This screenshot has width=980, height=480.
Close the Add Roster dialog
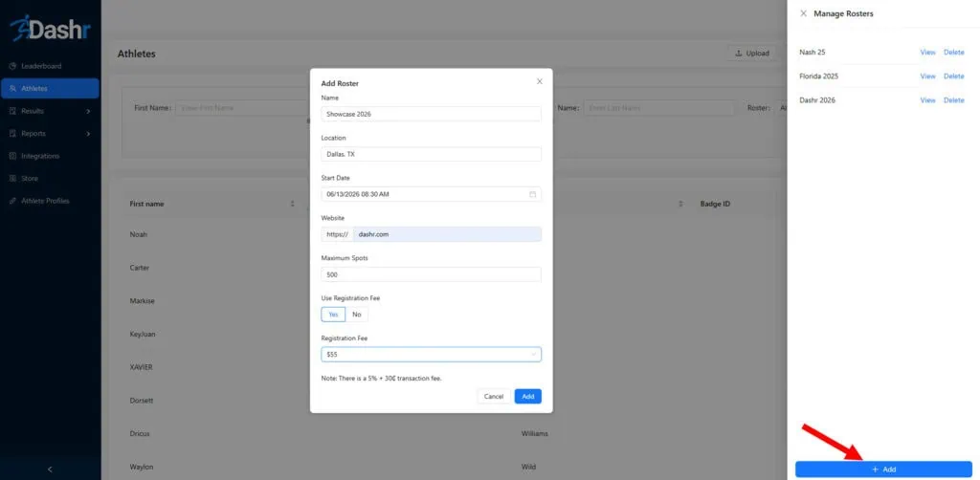tap(540, 82)
